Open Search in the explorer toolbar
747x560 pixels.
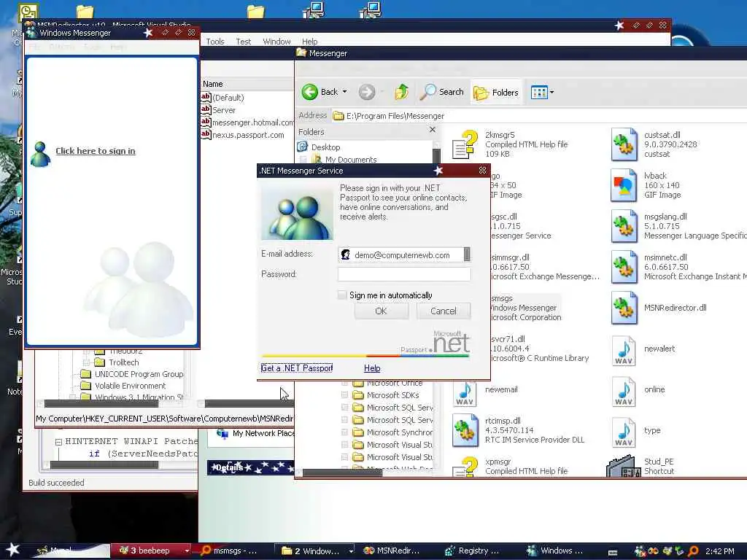441,92
